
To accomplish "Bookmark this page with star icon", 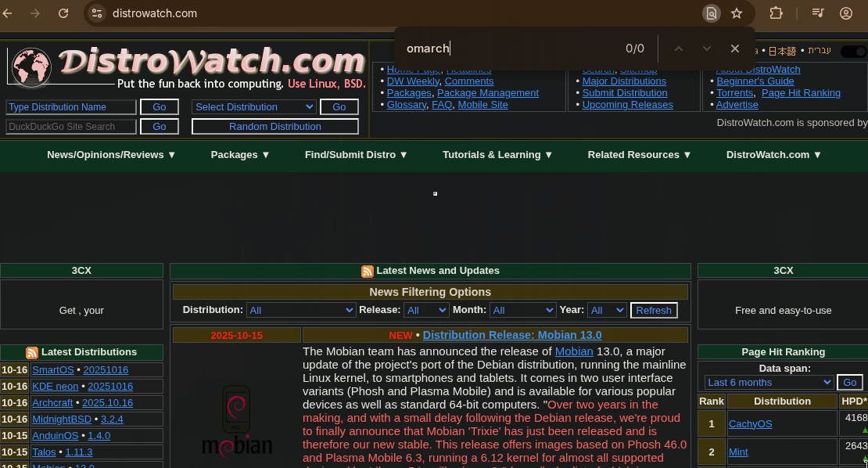I will click(x=737, y=13).
